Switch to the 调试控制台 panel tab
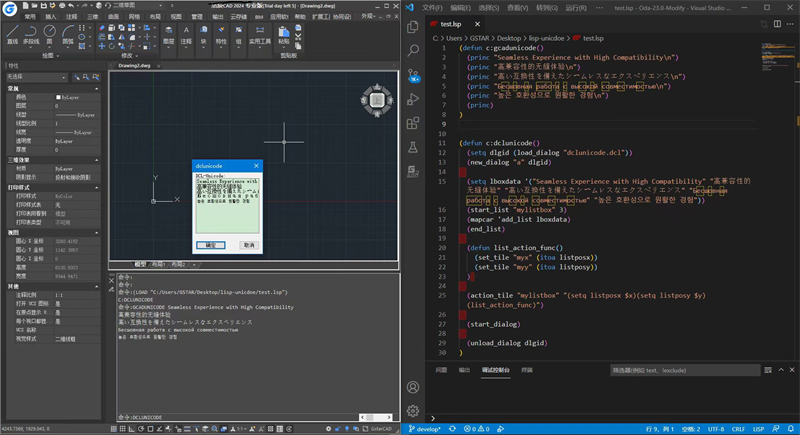Viewport: 800px width, 435px height. point(495,370)
